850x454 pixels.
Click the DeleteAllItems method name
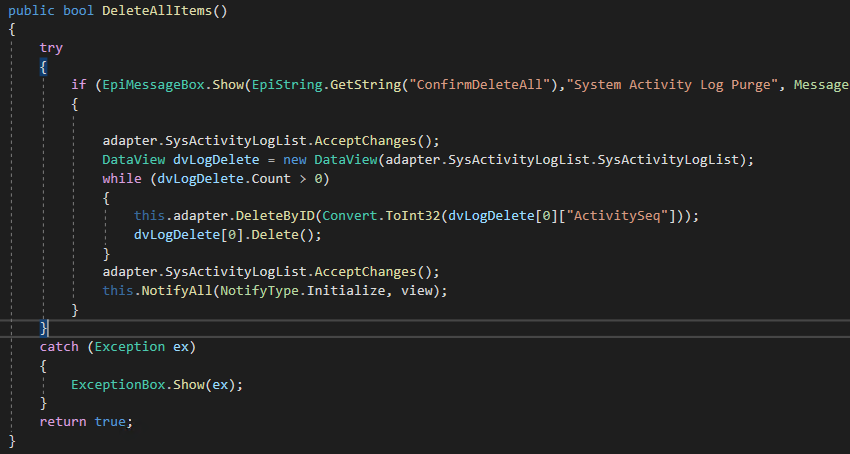(x=157, y=11)
